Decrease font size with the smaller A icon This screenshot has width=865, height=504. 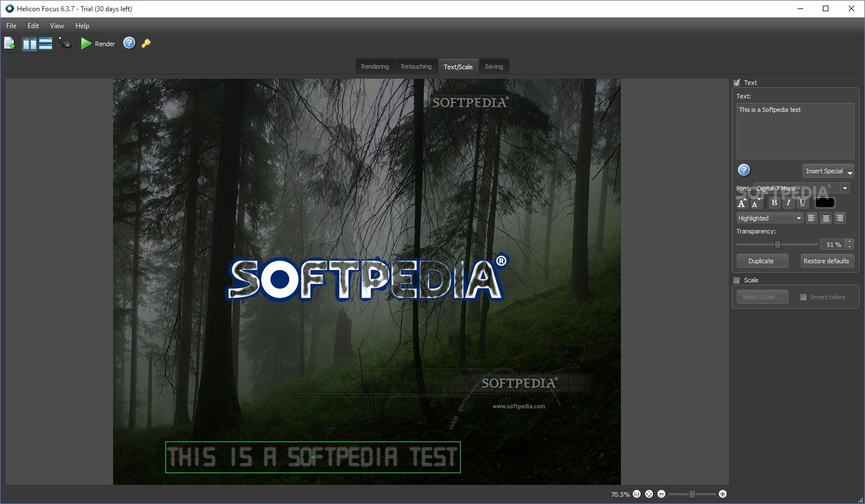tap(756, 203)
